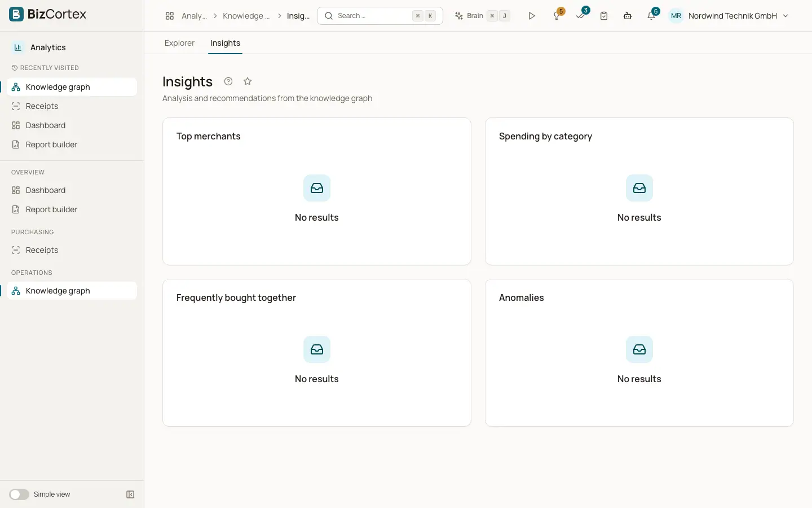Open notifications bell with badge 6
The image size is (812, 508).
pos(652,16)
